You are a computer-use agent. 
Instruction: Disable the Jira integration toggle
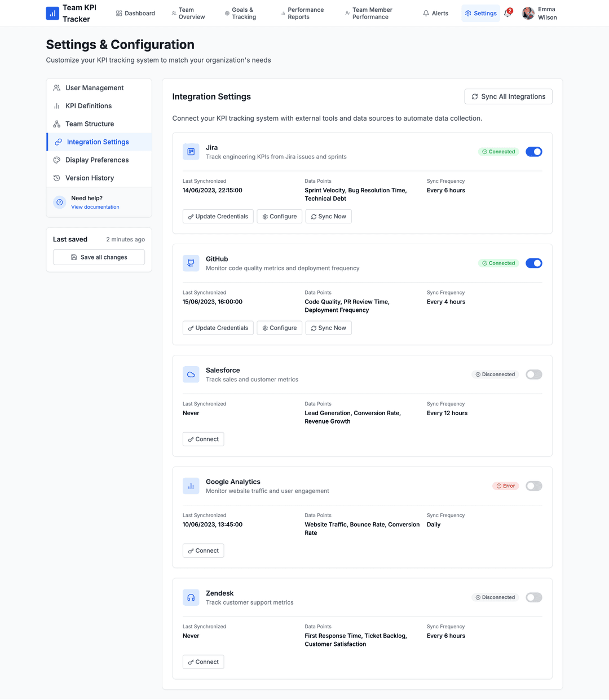533,151
